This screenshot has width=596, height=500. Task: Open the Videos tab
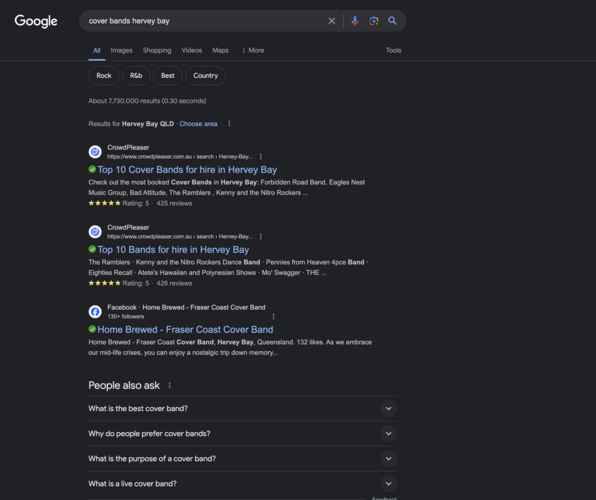click(x=192, y=50)
